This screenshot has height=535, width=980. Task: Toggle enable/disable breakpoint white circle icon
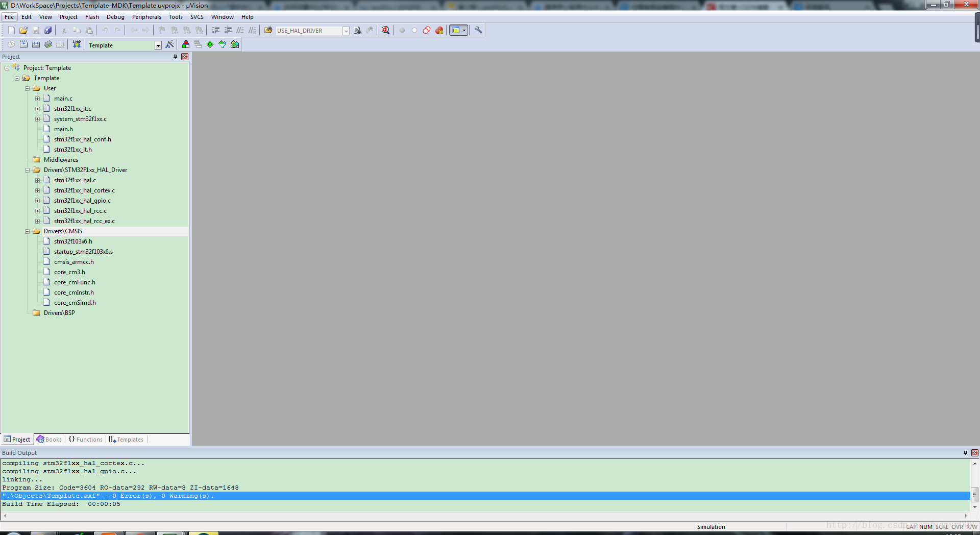tap(414, 30)
